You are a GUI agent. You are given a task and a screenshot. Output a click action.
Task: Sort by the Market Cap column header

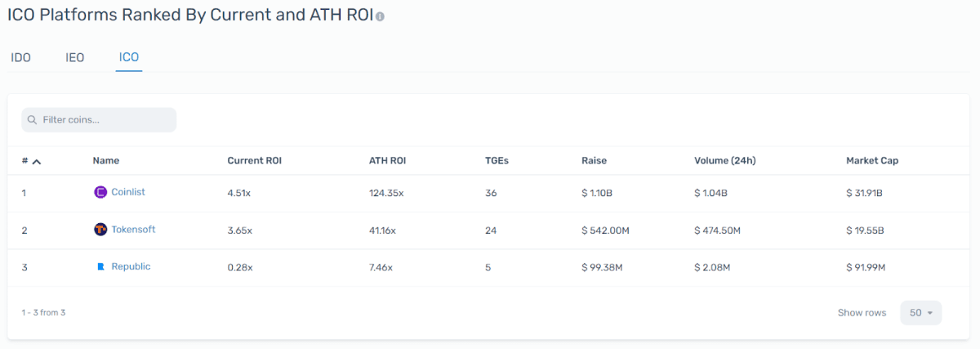872,161
